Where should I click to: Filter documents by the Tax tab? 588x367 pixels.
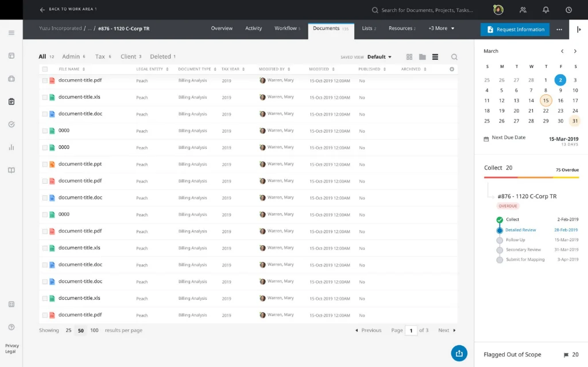103,56
